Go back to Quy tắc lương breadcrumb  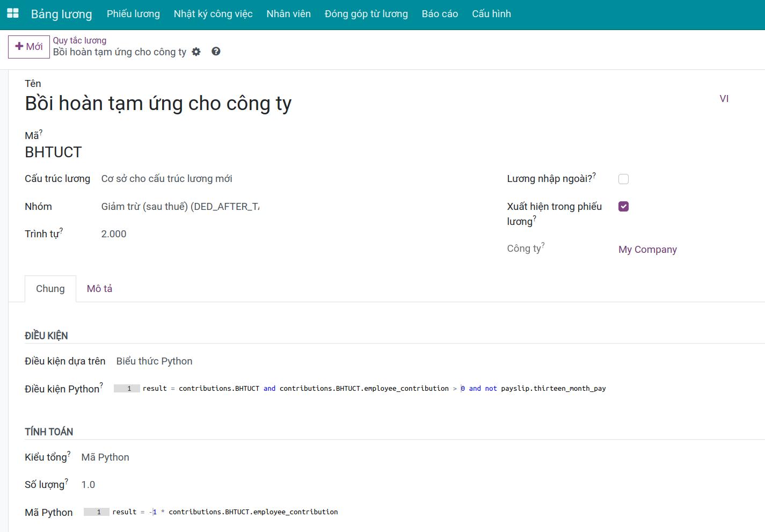click(79, 40)
